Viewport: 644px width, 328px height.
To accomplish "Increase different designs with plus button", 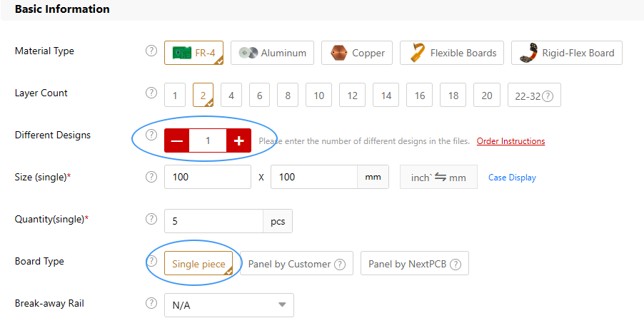I will tap(238, 141).
